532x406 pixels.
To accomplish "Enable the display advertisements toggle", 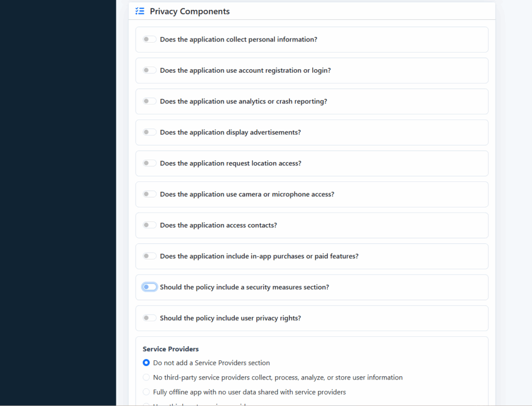I will pyautogui.click(x=149, y=132).
